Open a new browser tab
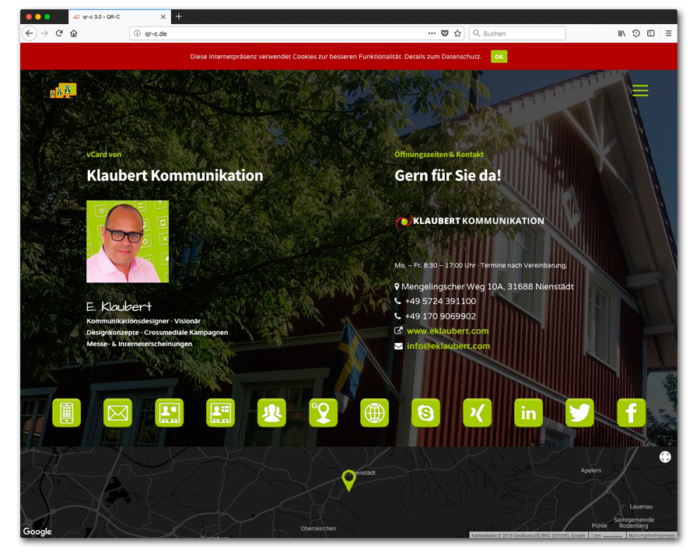The height and width of the screenshot is (552, 700). coord(179,17)
